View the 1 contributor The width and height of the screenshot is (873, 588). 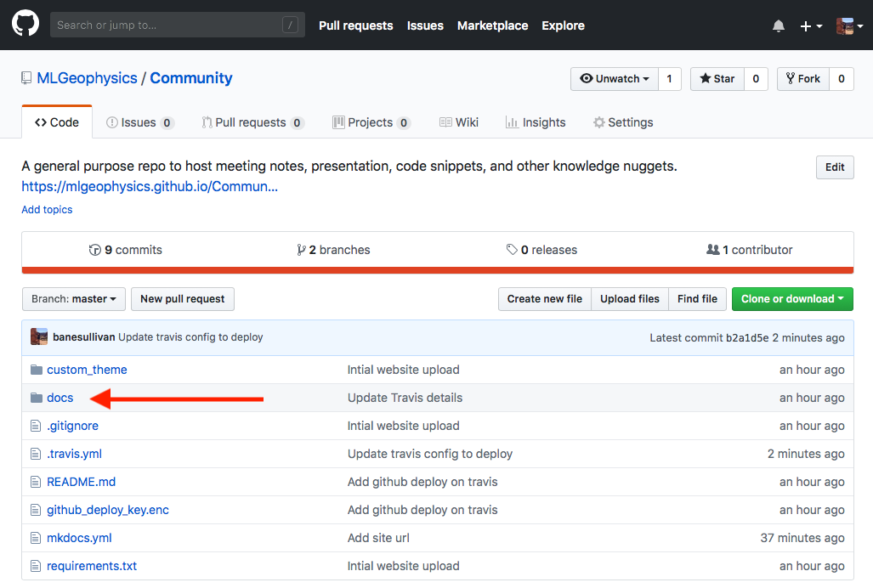tap(750, 250)
